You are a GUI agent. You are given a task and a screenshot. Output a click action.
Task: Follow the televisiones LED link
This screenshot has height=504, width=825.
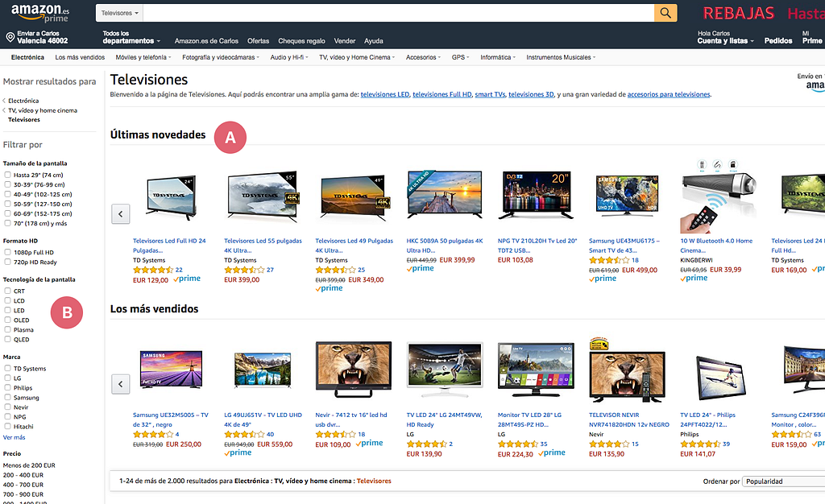tap(384, 94)
